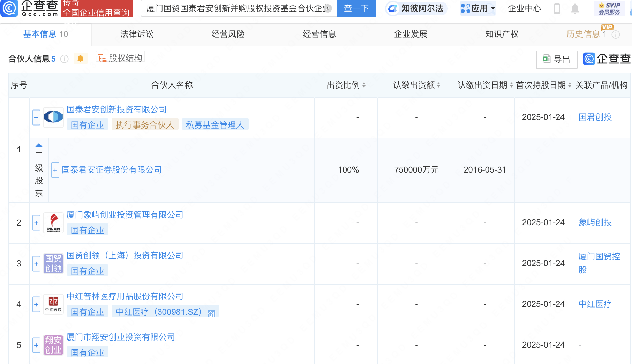The width and height of the screenshot is (632, 364).
Task: Open related product 国君创投
Action: coord(595,117)
